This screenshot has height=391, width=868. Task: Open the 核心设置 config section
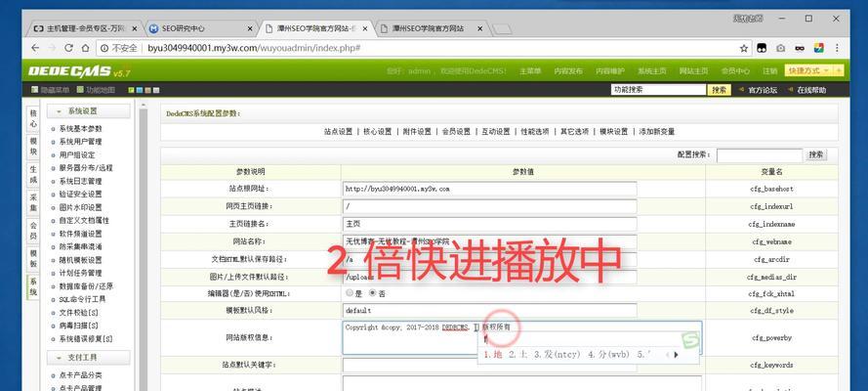(378, 132)
